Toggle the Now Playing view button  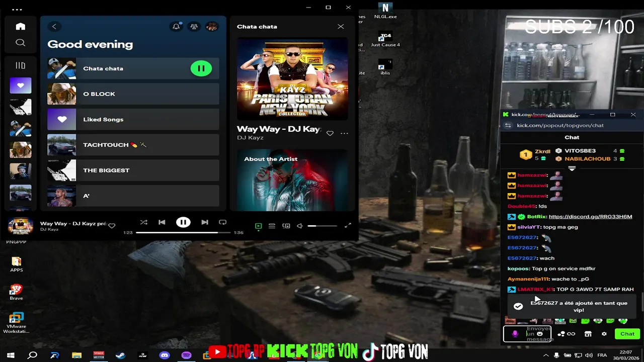point(258,226)
